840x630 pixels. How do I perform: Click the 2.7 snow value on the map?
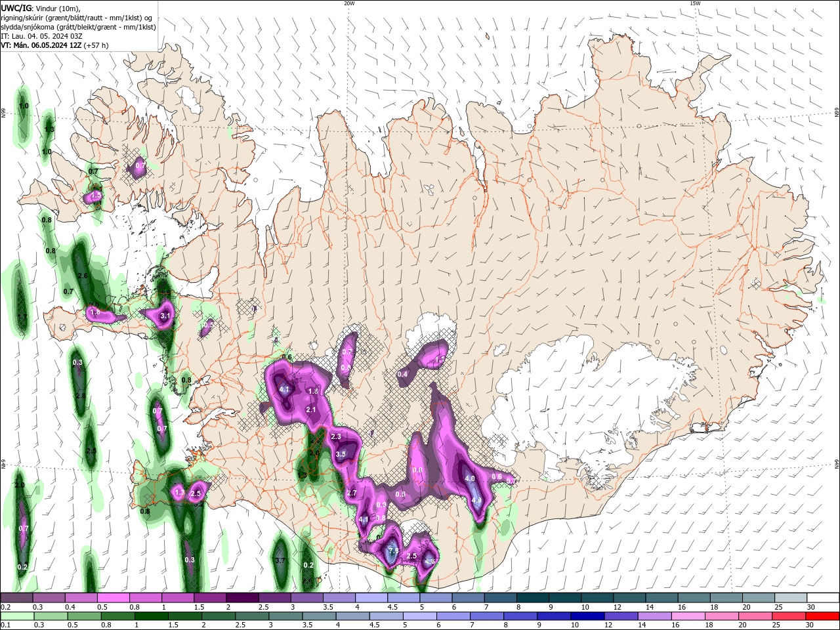click(x=351, y=493)
